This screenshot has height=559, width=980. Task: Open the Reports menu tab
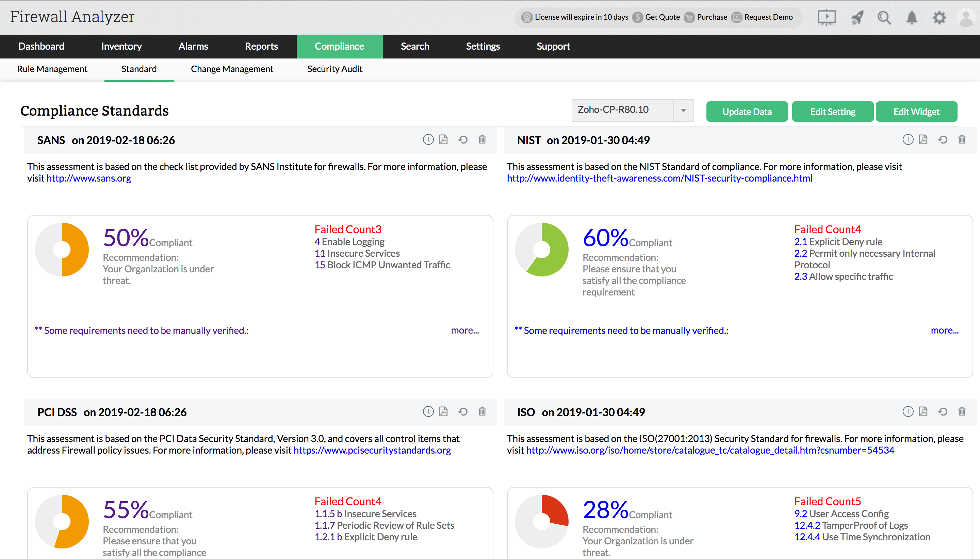(x=261, y=47)
